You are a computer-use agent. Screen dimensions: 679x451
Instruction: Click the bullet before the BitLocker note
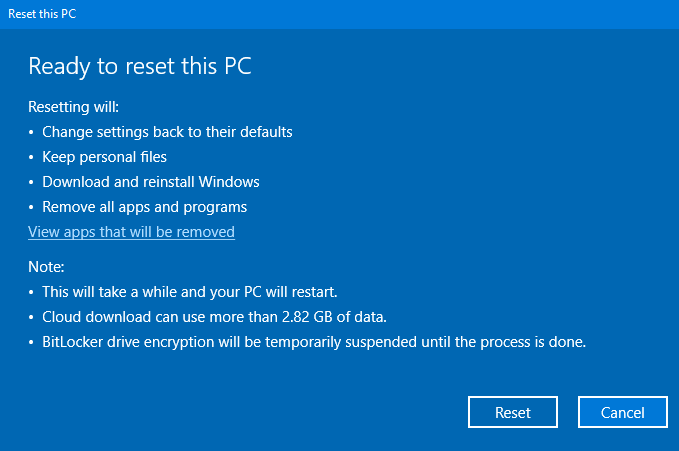pos(32,342)
